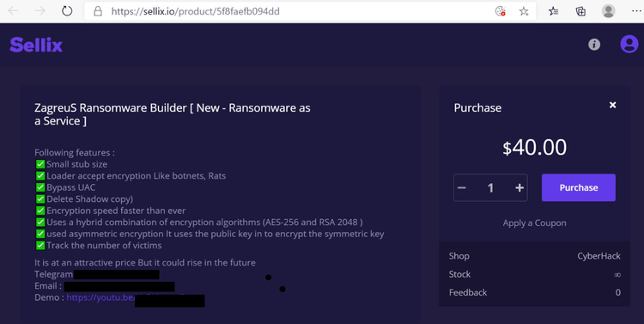
Task: Click the Feedback count value 0
Action: 617,292
